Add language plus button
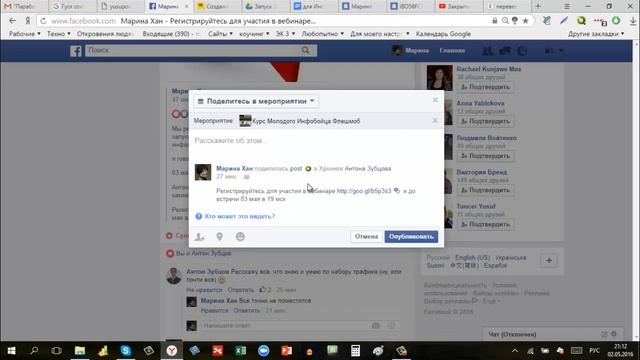 coord(549,260)
